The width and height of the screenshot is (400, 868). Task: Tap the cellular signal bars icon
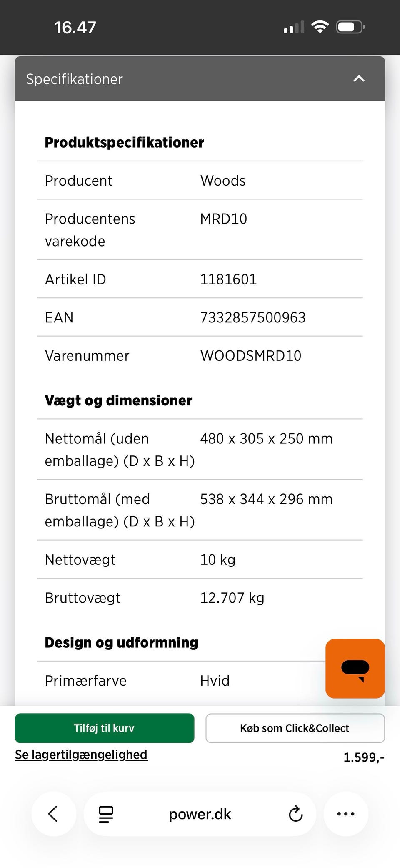point(294,27)
